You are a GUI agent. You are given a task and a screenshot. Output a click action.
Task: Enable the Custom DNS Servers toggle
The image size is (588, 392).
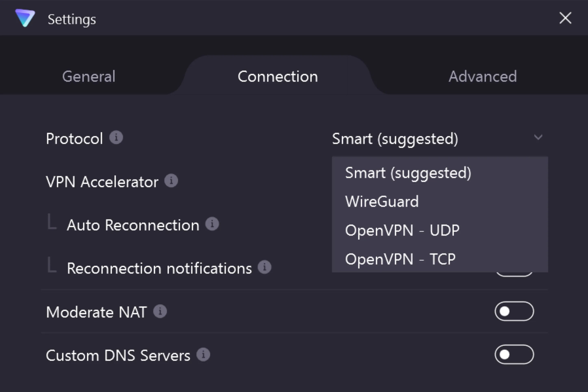[514, 354]
